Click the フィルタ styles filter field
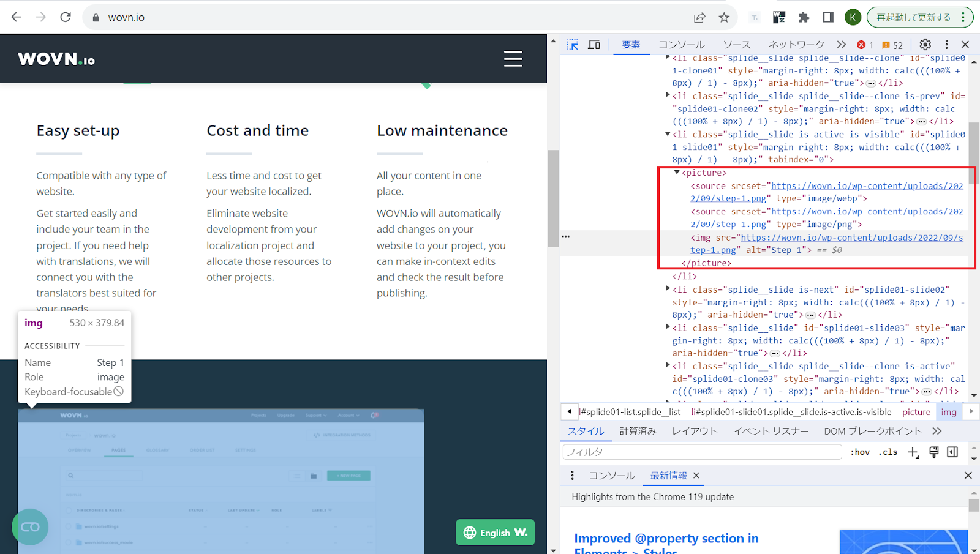 point(702,452)
